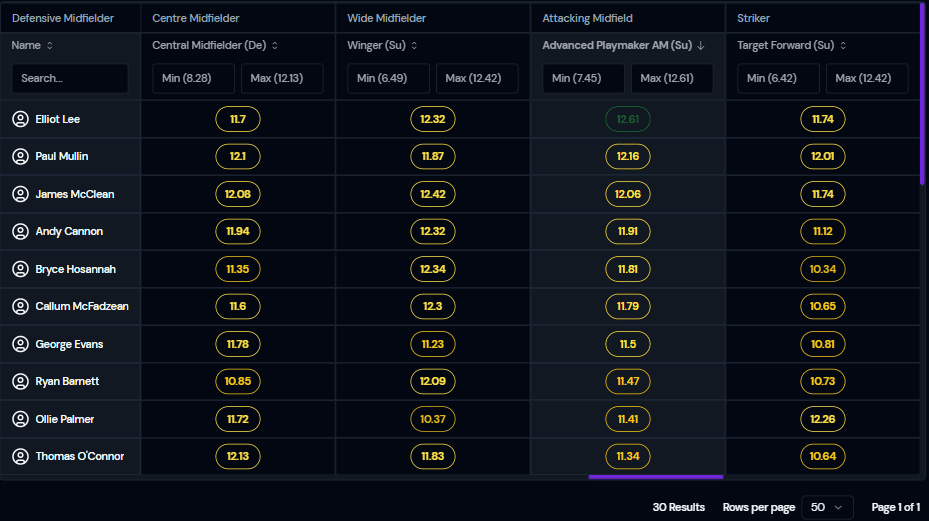Open Andy Cannon player name
The image size is (929, 521).
[x=69, y=231]
